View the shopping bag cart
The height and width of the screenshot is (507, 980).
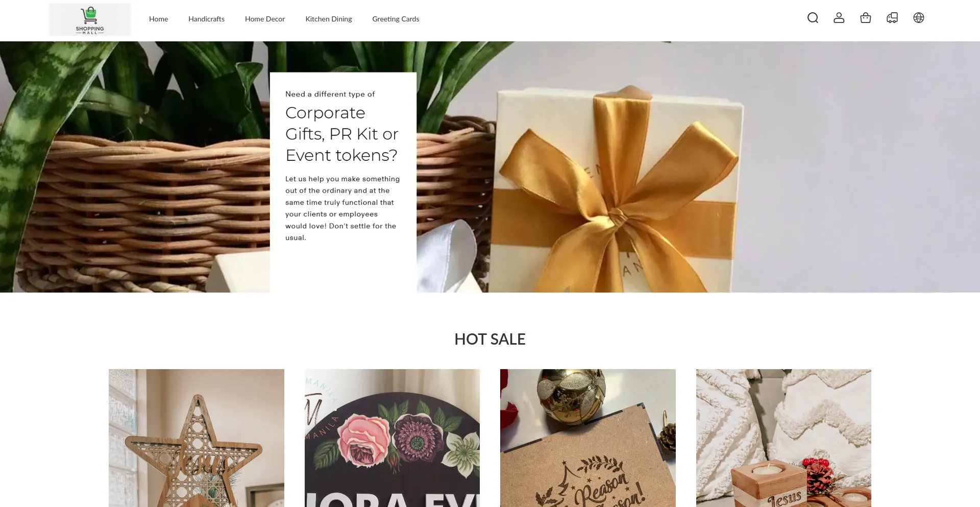(x=866, y=18)
